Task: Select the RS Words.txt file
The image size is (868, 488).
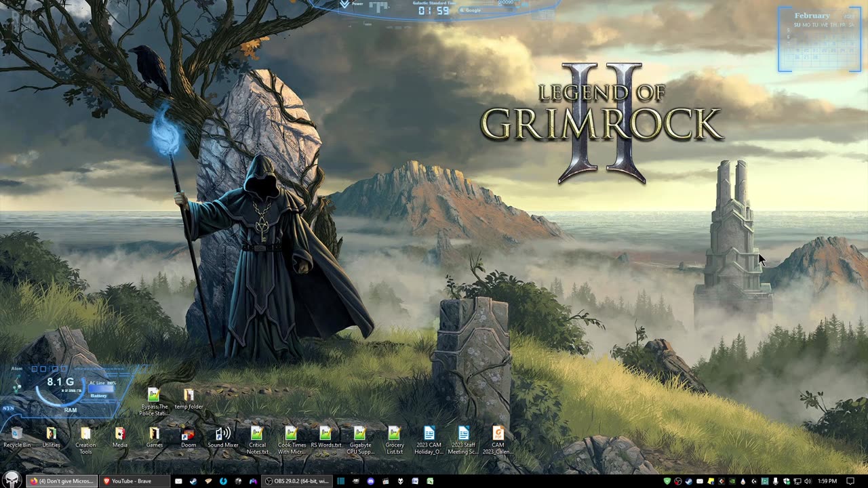Action: coord(326,437)
